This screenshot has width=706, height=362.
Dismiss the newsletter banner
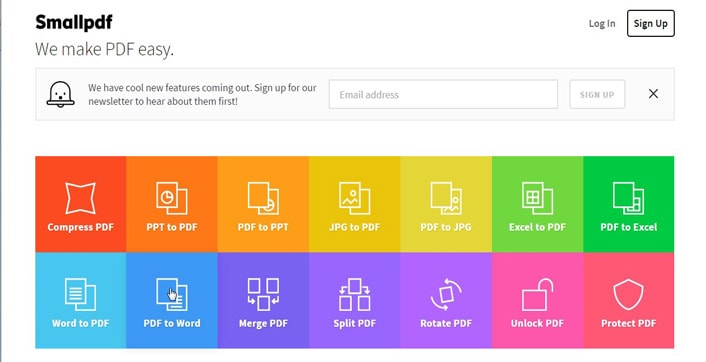[653, 94]
